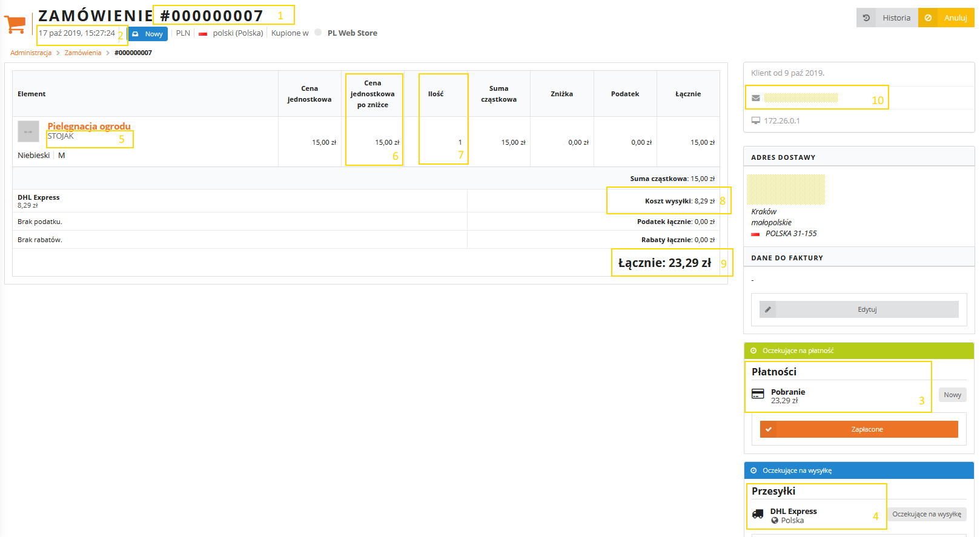Click the Oczekujące na wysyłkę shipment status label

[926, 514]
